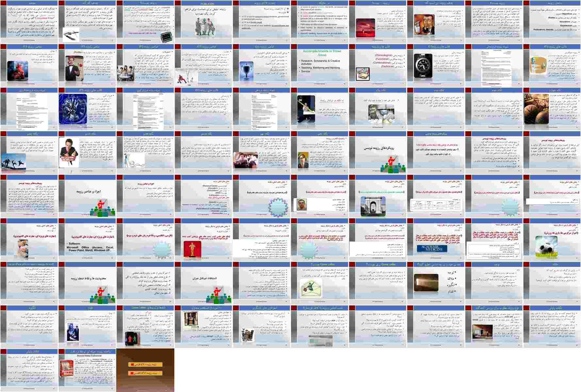
Task: Select the slide with people jumping silhouettes
Action: point(29,152)
